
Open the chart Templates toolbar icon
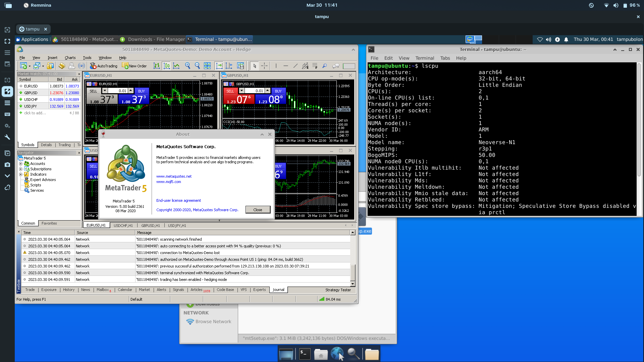pyautogui.click(x=240, y=66)
